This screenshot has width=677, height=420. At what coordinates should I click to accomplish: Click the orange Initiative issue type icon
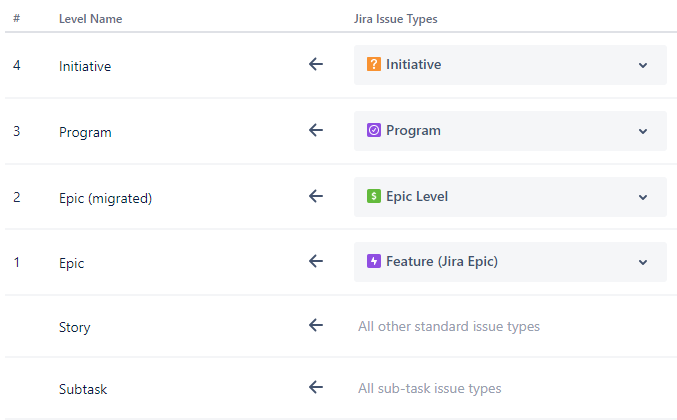[373, 64]
